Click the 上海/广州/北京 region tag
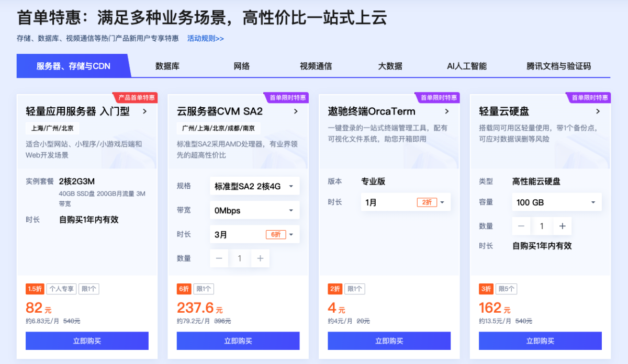The image size is (628, 364). (x=52, y=128)
